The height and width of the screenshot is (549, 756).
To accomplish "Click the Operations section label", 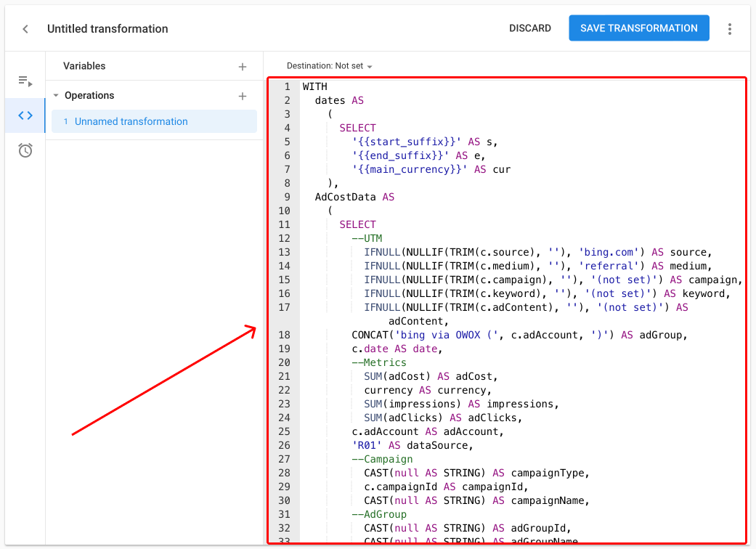I will coord(89,95).
